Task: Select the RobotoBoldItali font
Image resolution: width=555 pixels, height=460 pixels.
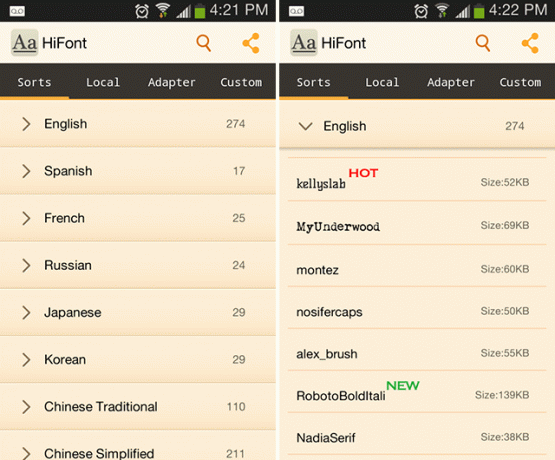Action: (x=417, y=391)
